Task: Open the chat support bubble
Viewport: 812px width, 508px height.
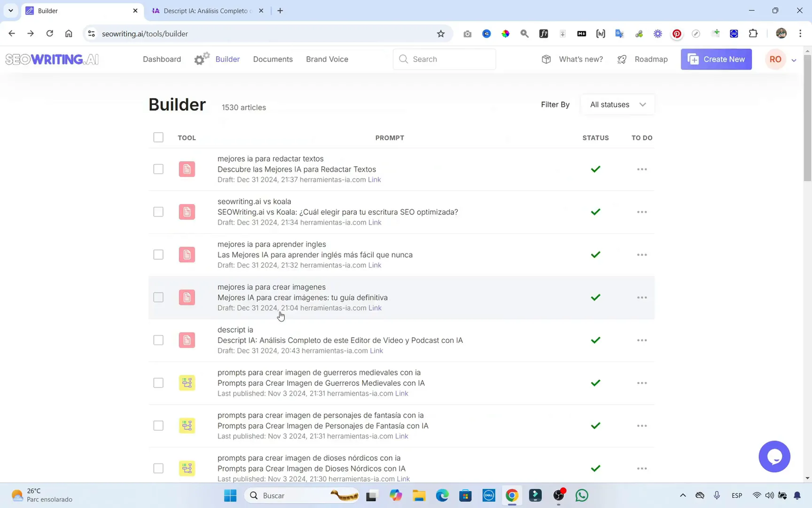Action: [774, 456]
